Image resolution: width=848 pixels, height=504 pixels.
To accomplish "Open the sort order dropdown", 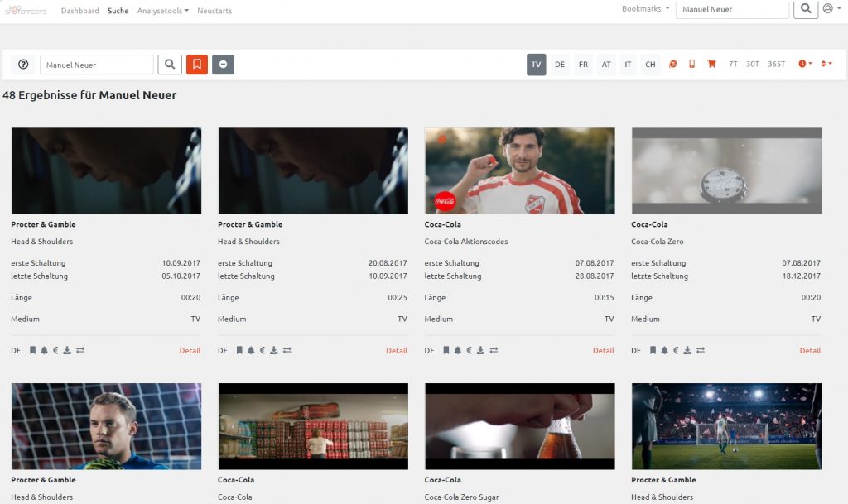I will pos(826,64).
